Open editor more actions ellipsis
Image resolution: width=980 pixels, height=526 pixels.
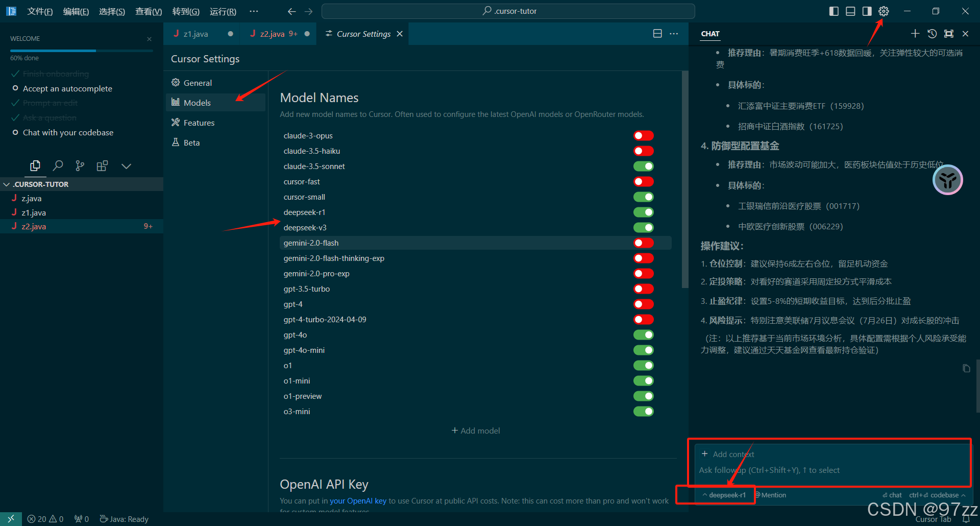[674, 34]
